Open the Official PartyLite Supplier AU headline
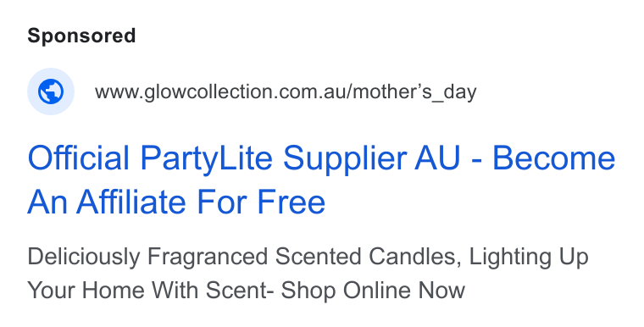644x327 pixels. 321,180
